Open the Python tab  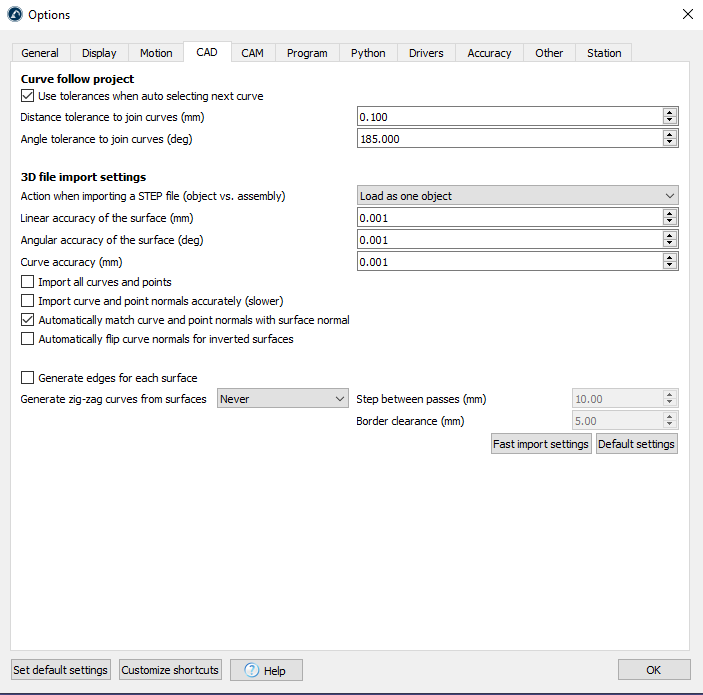coord(368,53)
